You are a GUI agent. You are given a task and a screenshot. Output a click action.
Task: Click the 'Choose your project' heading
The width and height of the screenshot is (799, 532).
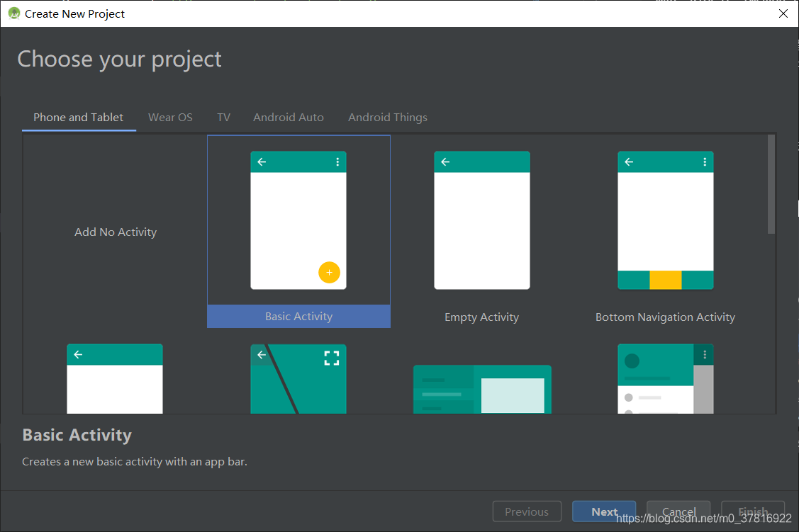(119, 60)
